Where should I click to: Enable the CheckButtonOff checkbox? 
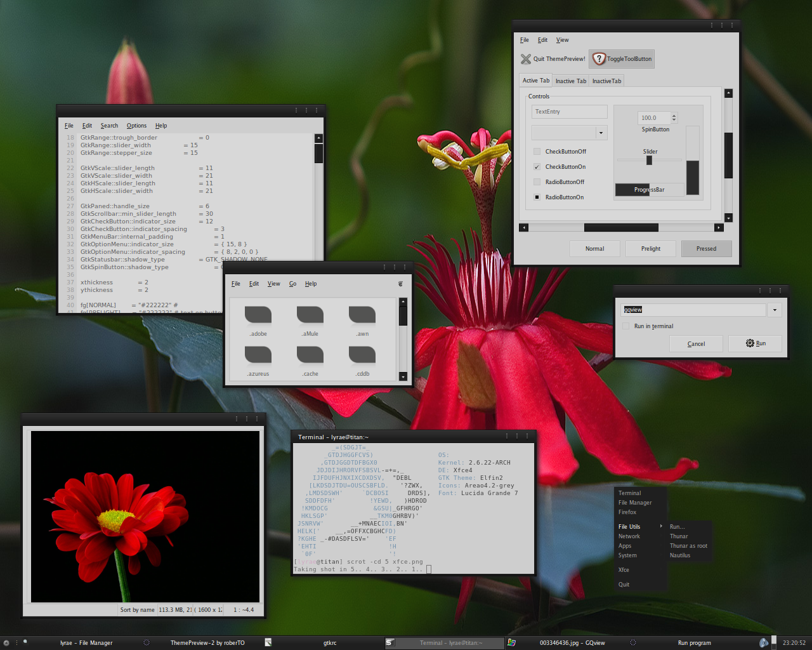(x=537, y=152)
